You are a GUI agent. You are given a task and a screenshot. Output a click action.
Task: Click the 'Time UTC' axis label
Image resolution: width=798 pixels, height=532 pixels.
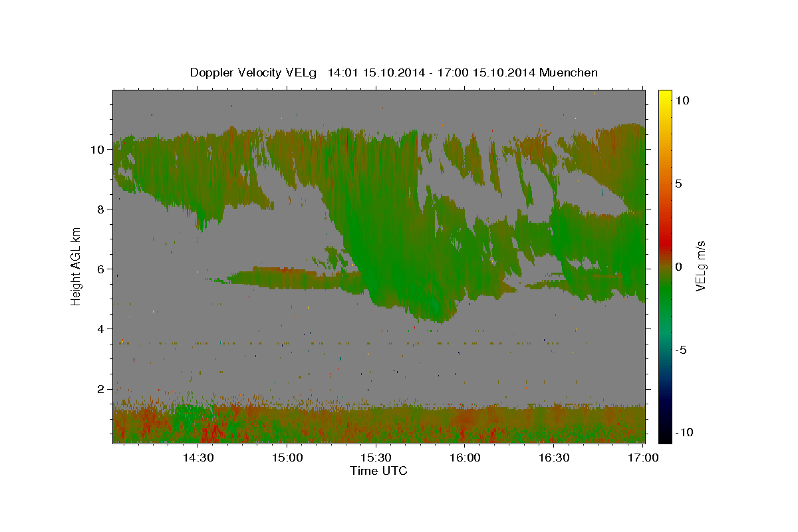(378, 471)
